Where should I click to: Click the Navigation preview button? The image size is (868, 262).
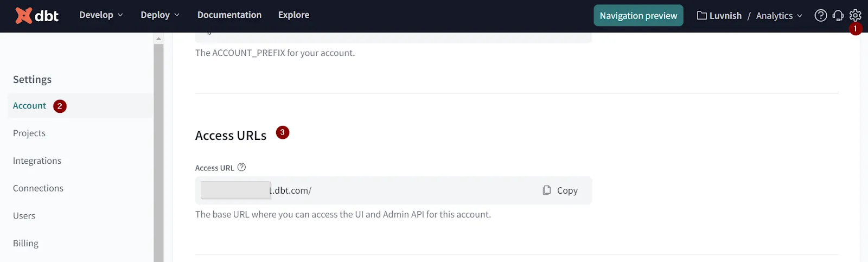click(x=639, y=16)
